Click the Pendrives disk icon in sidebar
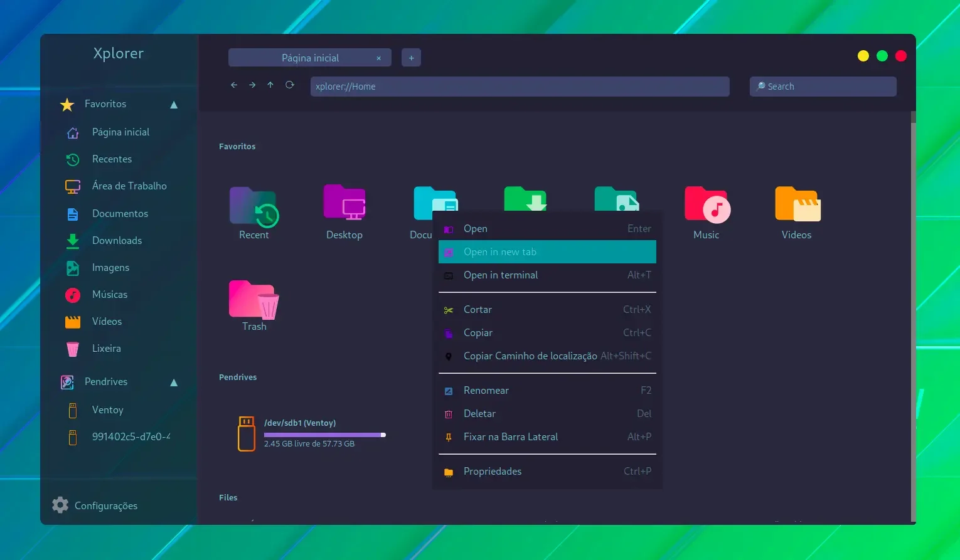Image resolution: width=960 pixels, height=560 pixels. [x=67, y=382]
